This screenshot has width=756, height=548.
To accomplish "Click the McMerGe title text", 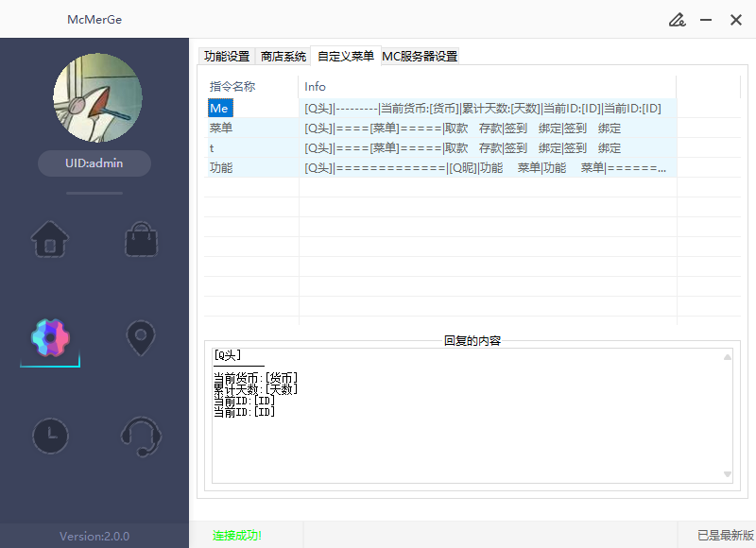I will [94, 20].
